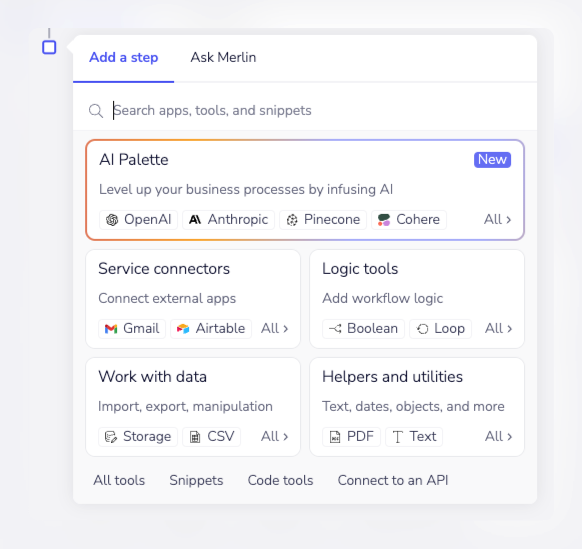Switch to the Ask Merlin tab
Viewport: 582px width, 549px height.
[x=223, y=58]
